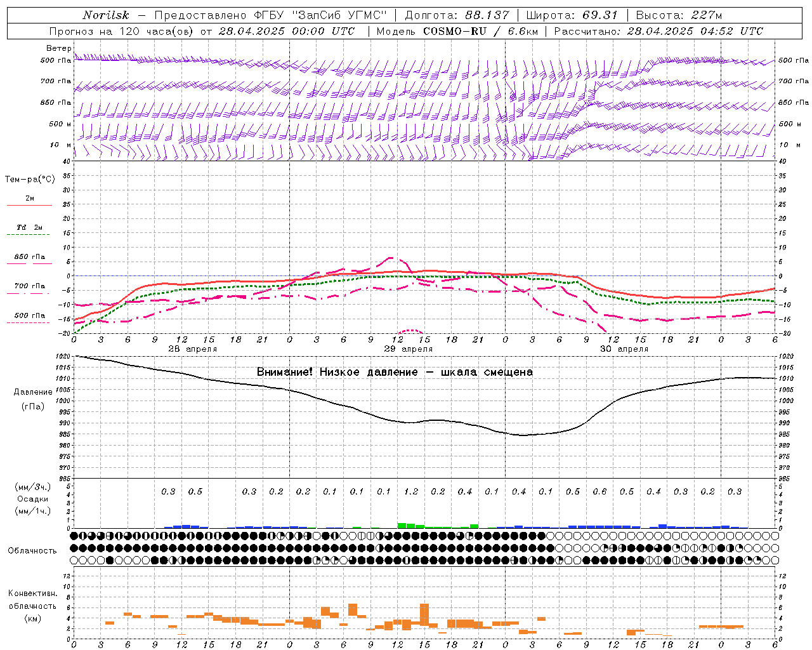Click the 'Высота: 227м' header field

click(x=679, y=15)
